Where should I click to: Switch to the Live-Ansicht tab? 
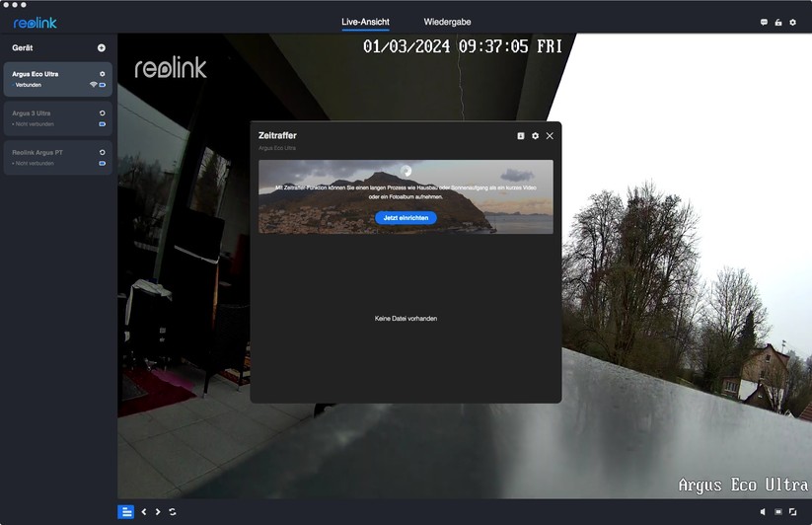point(366,22)
